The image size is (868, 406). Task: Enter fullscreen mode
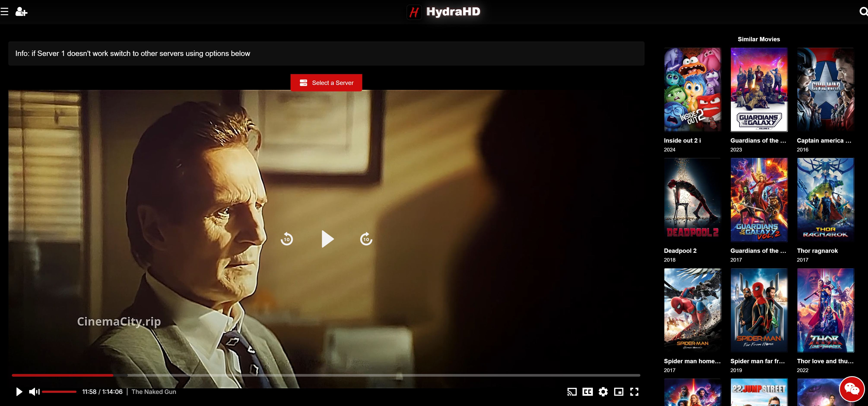click(x=634, y=392)
